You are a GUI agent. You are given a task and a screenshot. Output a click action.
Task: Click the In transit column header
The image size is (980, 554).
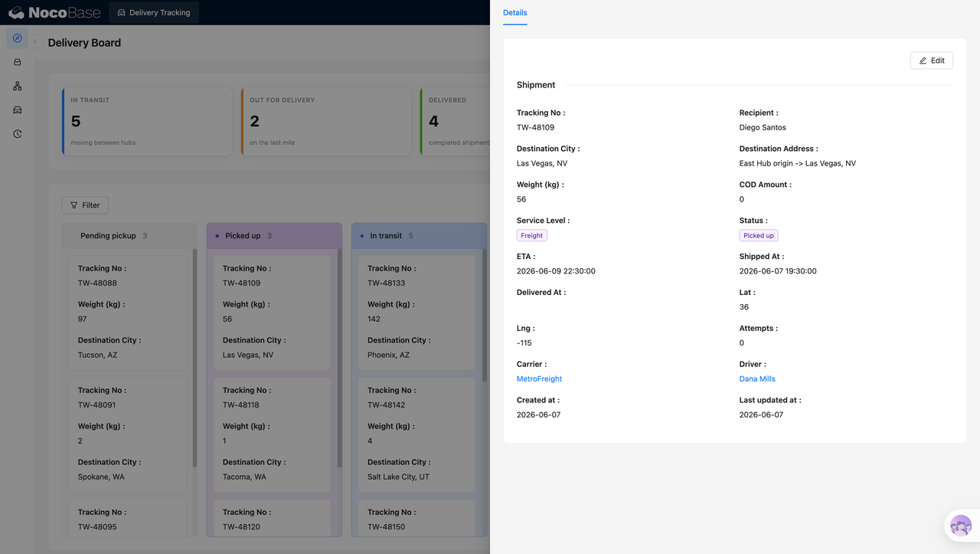pos(419,235)
